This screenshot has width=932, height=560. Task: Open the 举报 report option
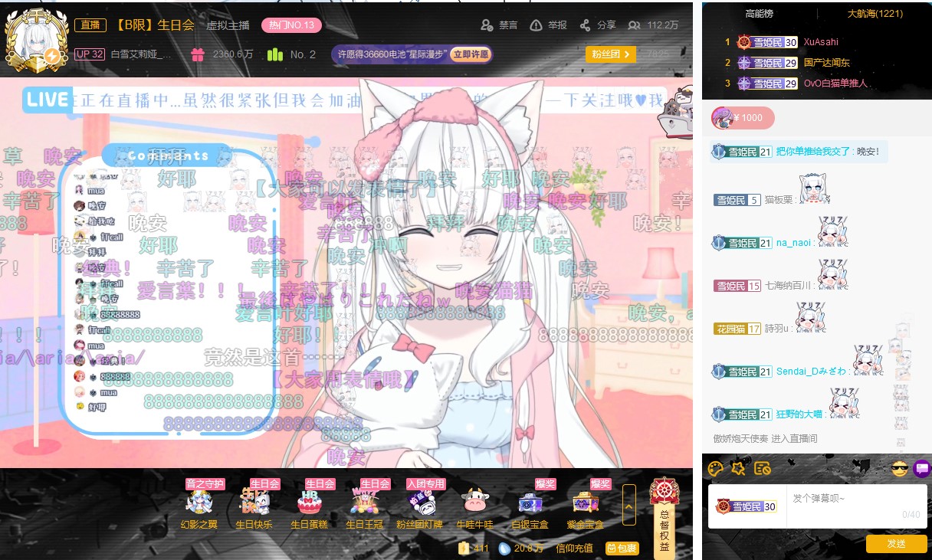[537, 25]
